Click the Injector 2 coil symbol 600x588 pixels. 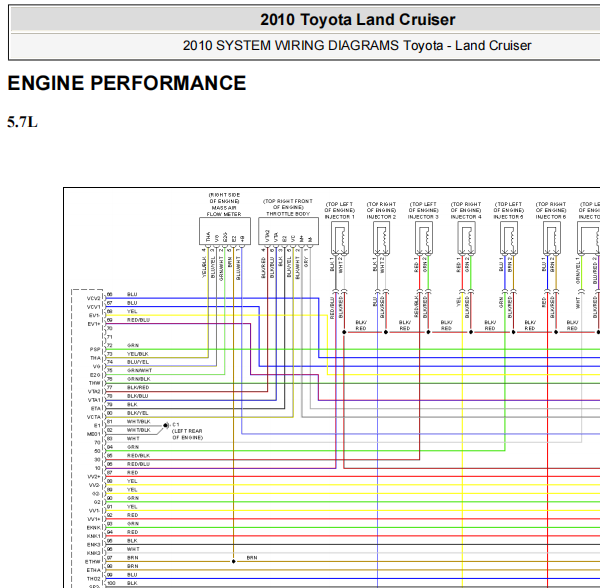(382, 238)
